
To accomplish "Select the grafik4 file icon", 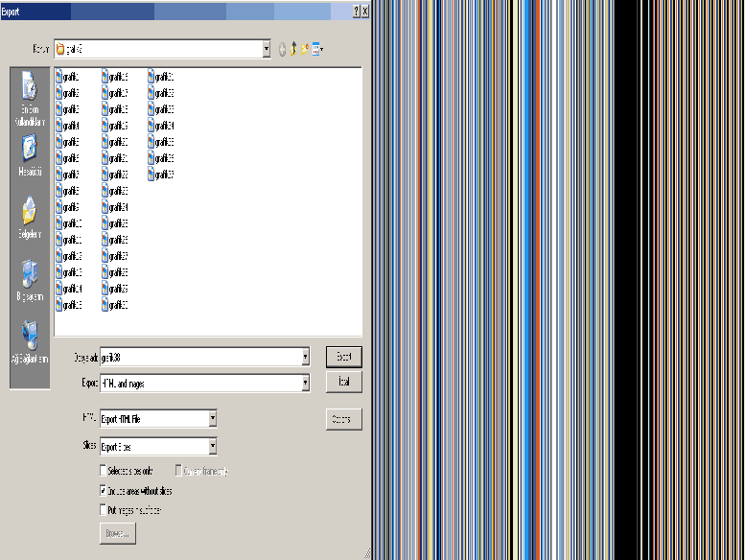I will tap(58, 126).
